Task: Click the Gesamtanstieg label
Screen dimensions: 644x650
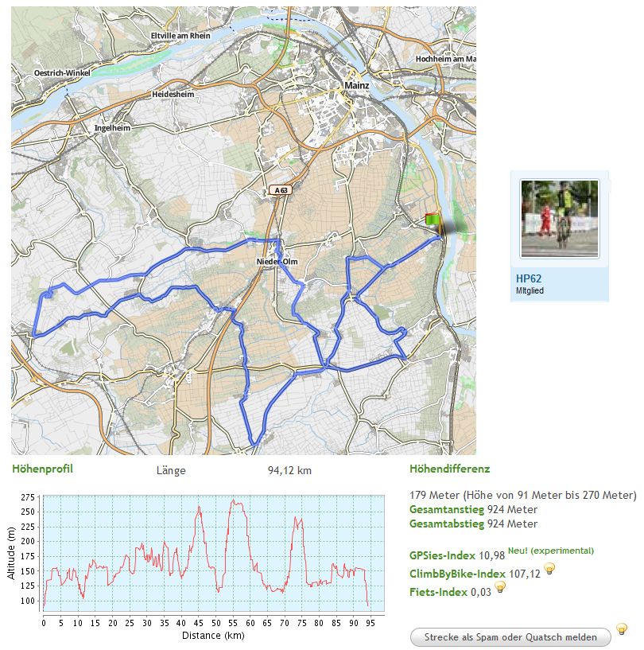Action: pyautogui.click(x=445, y=509)
